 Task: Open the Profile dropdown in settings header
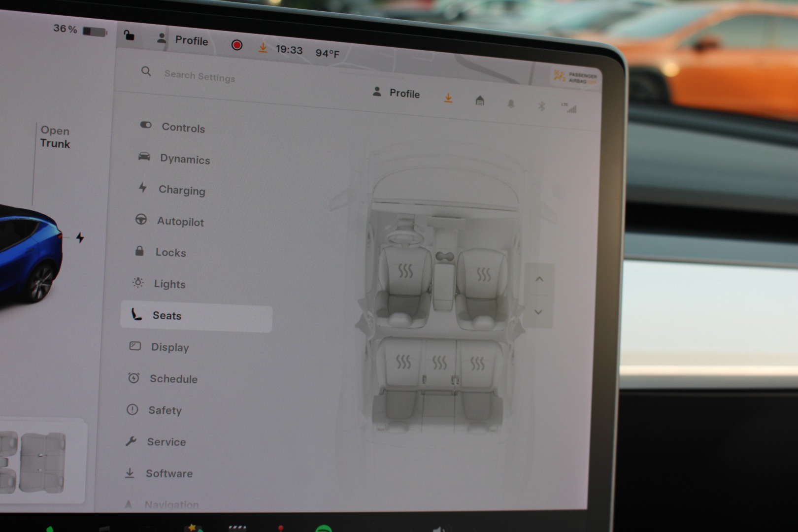pyautogui.click(x=397, y=93)
